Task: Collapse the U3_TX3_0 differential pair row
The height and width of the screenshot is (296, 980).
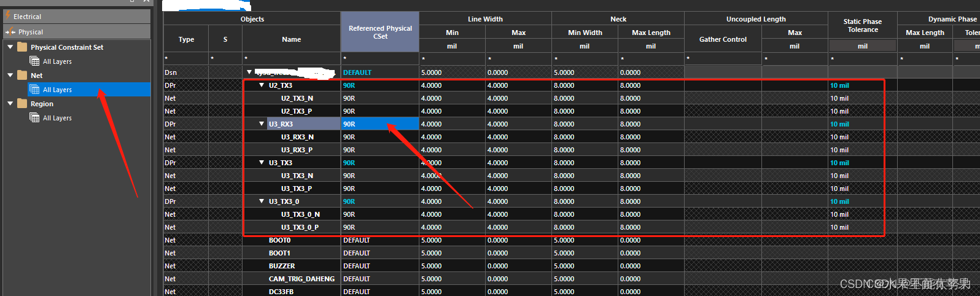Action: coord(262,201)
